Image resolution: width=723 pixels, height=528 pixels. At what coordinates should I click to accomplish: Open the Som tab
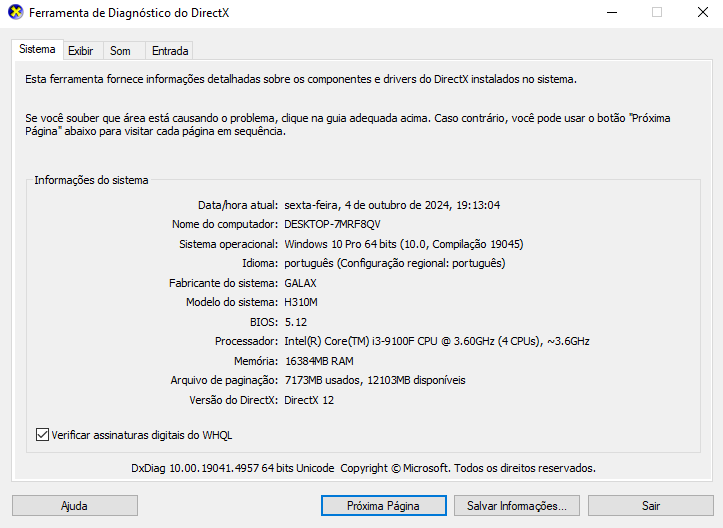[120, 51]
